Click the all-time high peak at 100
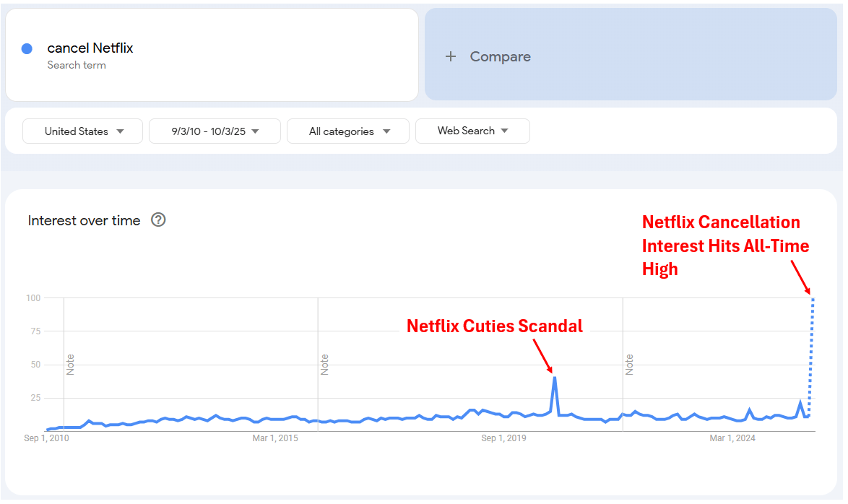Screen dimensions: 848x504 (813, 298)
